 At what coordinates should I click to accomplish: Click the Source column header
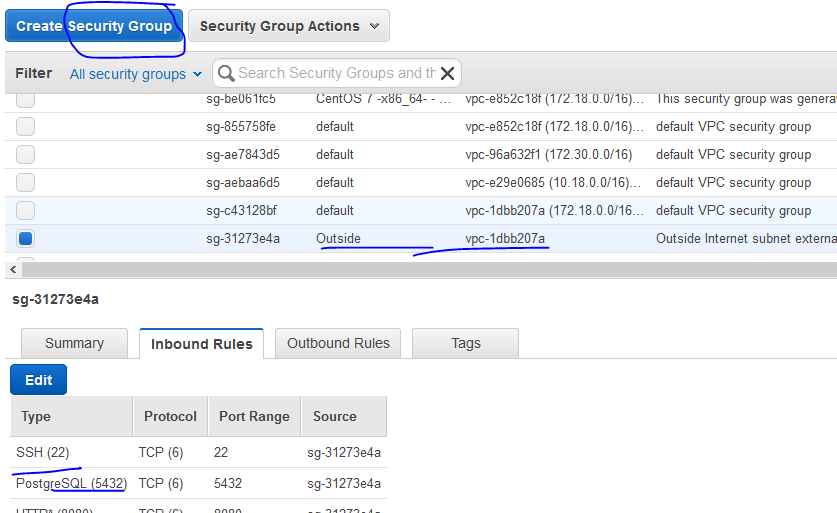(x=344, y=416)
